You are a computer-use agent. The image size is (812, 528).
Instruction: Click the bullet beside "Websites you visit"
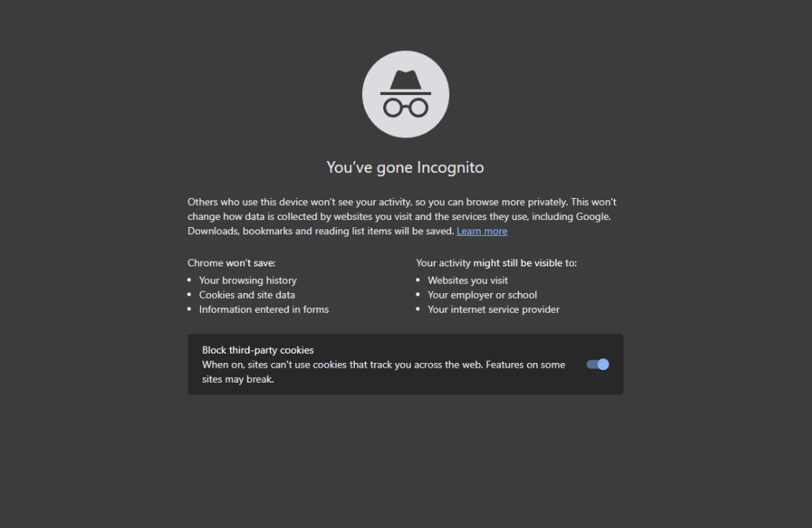[x=418, y=280]
